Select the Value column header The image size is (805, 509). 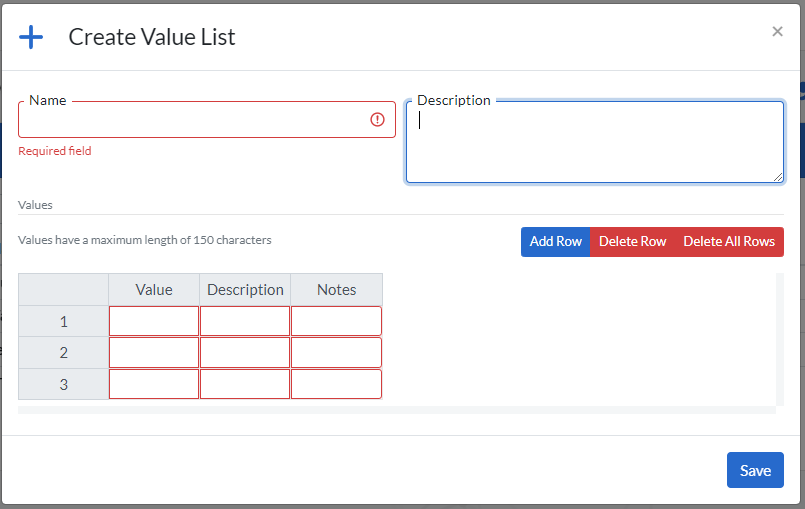click(154, 290)
